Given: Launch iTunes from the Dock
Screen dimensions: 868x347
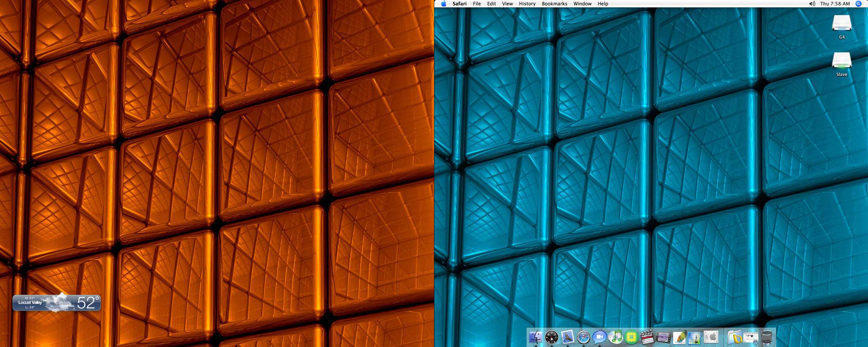Looking at the screenshot, I should [615, 337].
